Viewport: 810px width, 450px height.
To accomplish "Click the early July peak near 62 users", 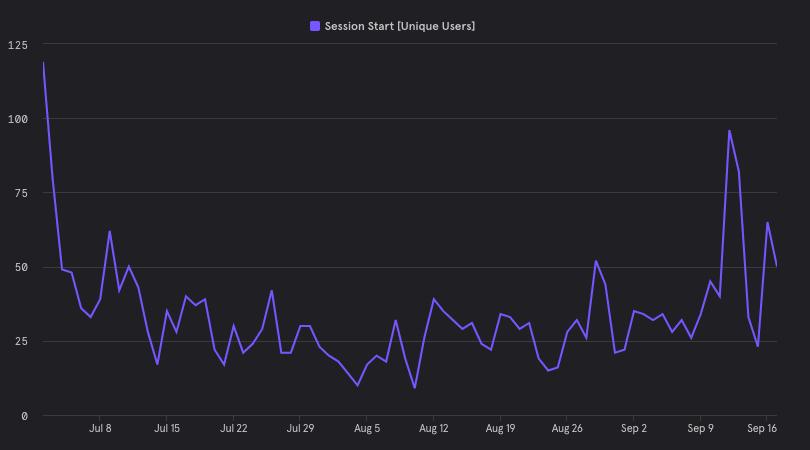I will (x=110, y=232).
